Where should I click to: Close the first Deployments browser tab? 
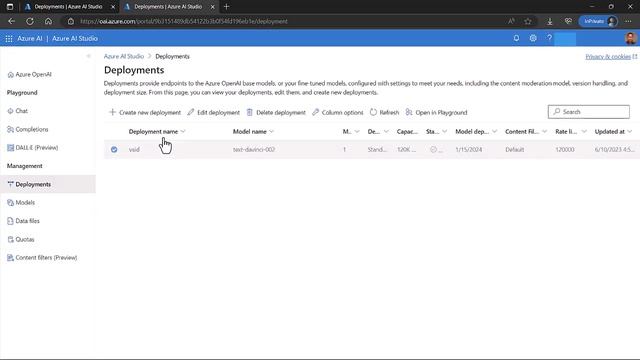click(113, 7)
